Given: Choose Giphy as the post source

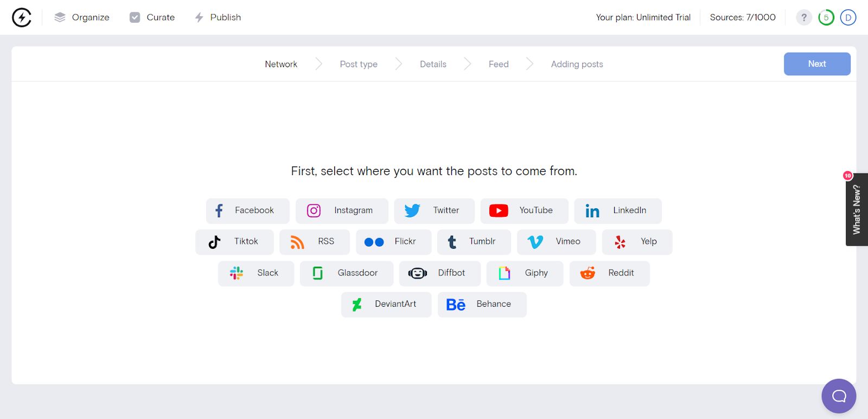Looking at the screenshot, I should [525, 274].
